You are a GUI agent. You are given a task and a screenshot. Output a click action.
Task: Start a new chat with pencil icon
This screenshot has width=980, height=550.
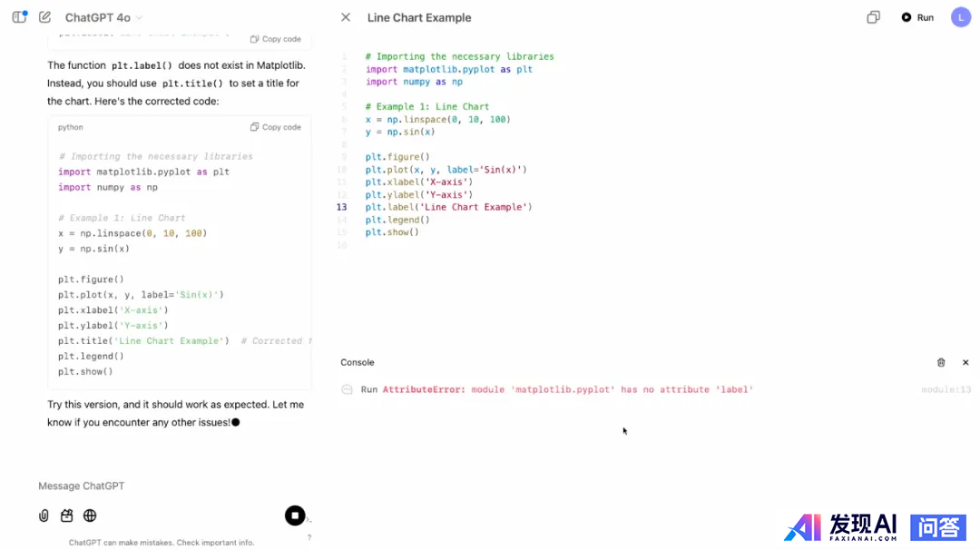45,17
